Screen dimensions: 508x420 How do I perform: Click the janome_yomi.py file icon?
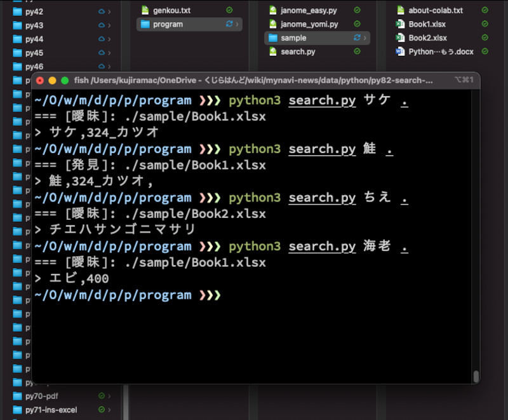point(273,24)
